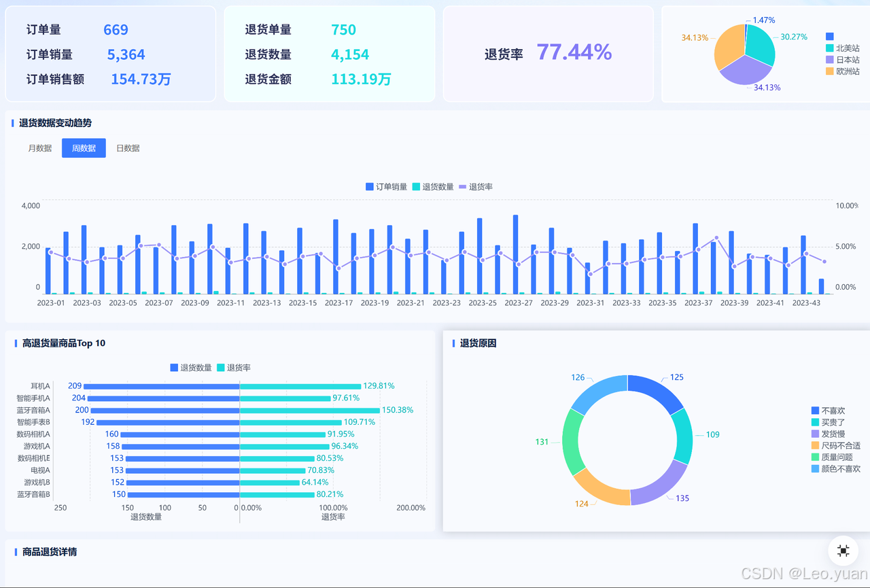Toggle 退货率 line legend in trend chart
The height and width of the screenshot is (588, 870).
[476, 187]
